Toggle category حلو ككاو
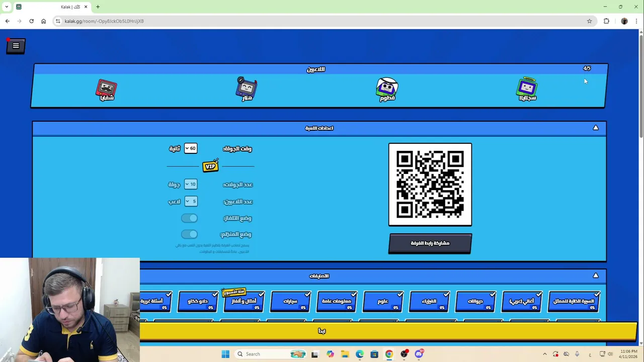The image size is (644, 362). pyautogui.click(x=198, y=301)
